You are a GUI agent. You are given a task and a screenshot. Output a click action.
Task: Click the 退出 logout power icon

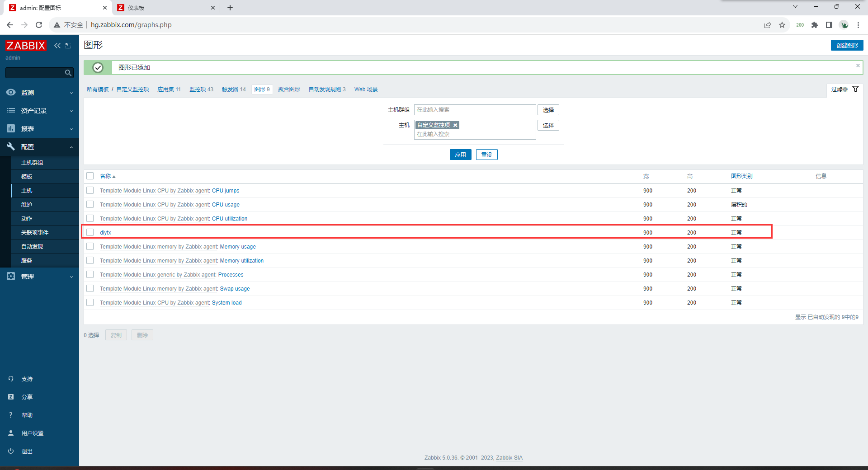tap(11, 451)
